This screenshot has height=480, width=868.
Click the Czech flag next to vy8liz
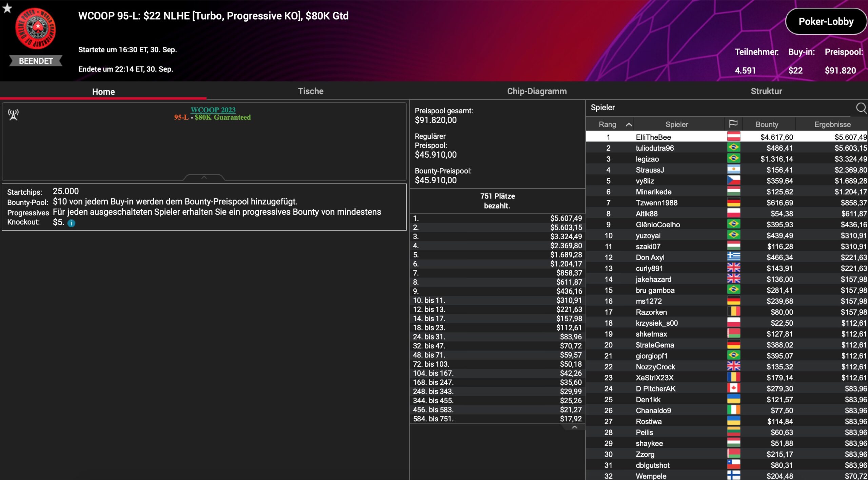click(x=733, y=180)
